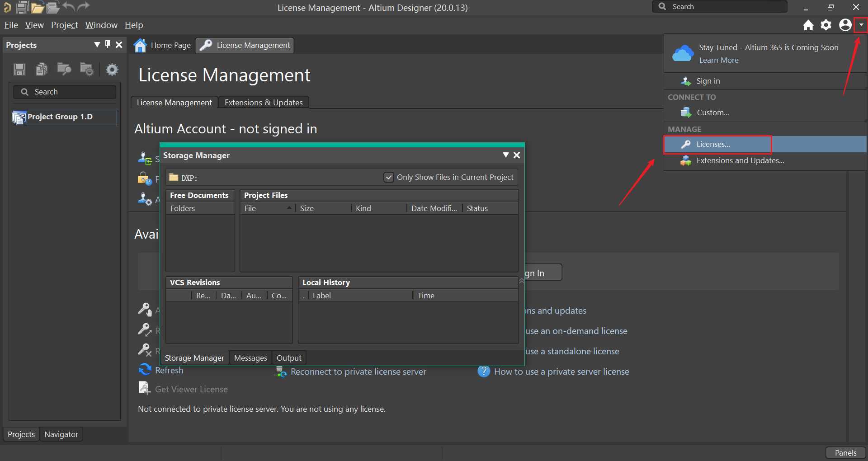Click the Open Project icon in title bar

tap(53, 7)
